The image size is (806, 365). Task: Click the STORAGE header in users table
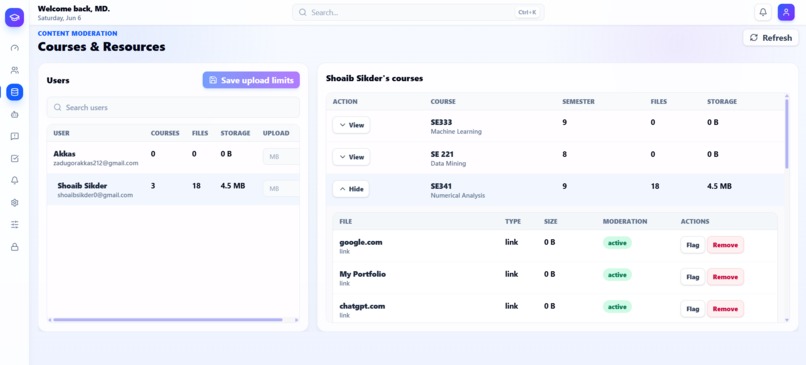pyautogui.click(x=235, y=133)
